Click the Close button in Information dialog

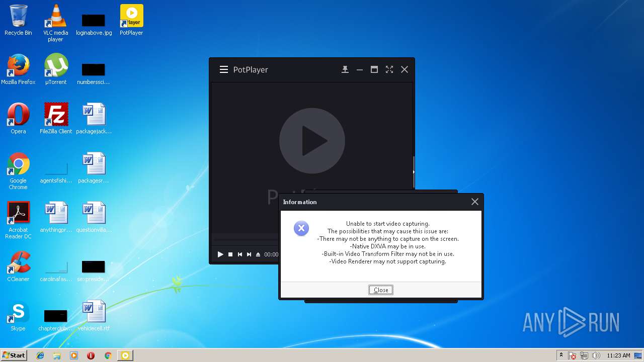pos(381,290)
